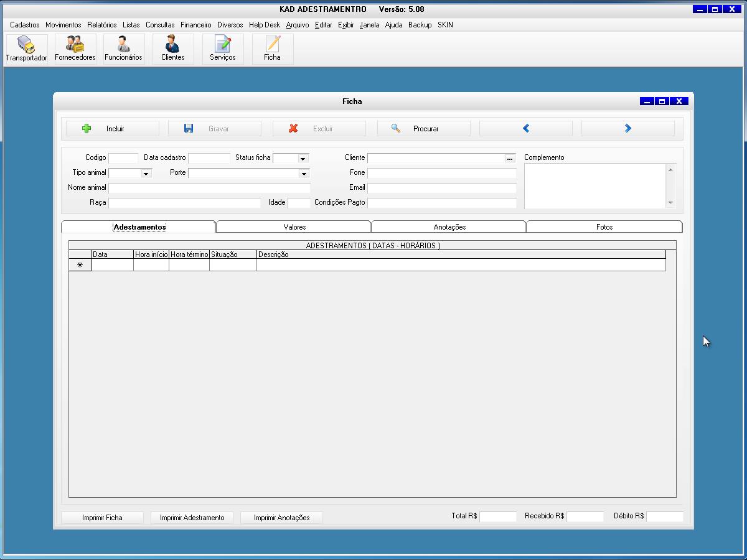
Task: Click the Imprimir Anotações button
Action: tap(281, 518)
